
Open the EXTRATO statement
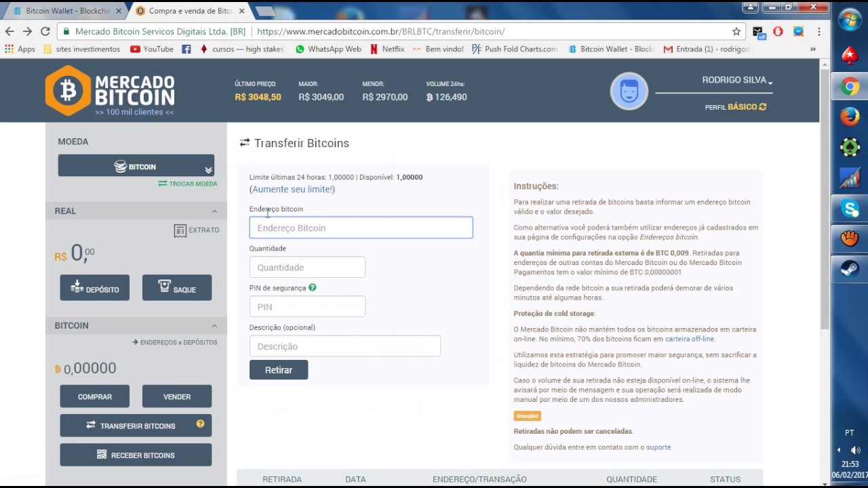point(197,230)
